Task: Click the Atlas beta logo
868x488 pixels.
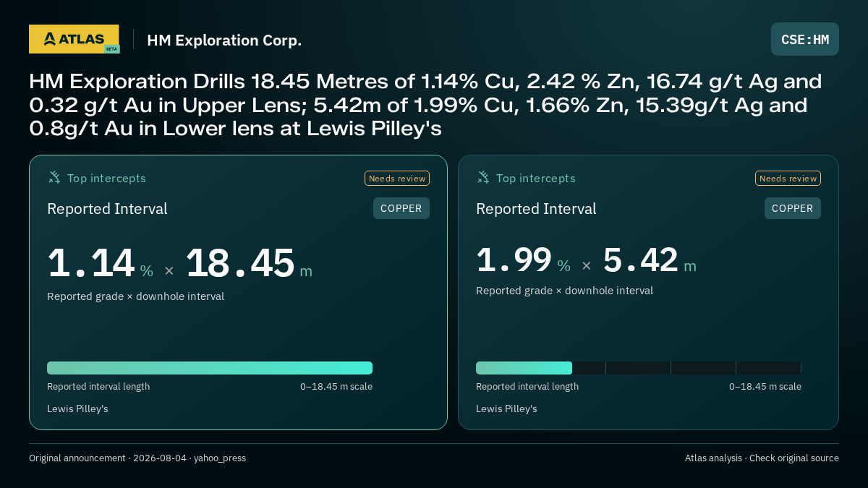Action: tap(75, 39)
